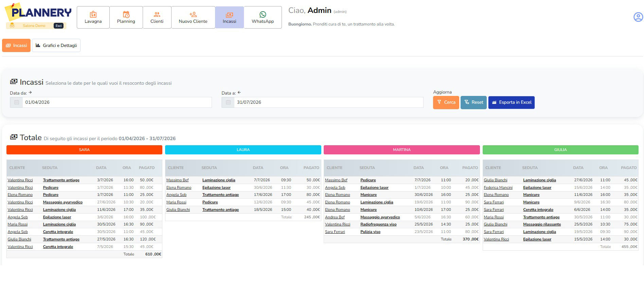Click the Reset filter button
The image size is (644, 284).
click(x=473, y=102)
